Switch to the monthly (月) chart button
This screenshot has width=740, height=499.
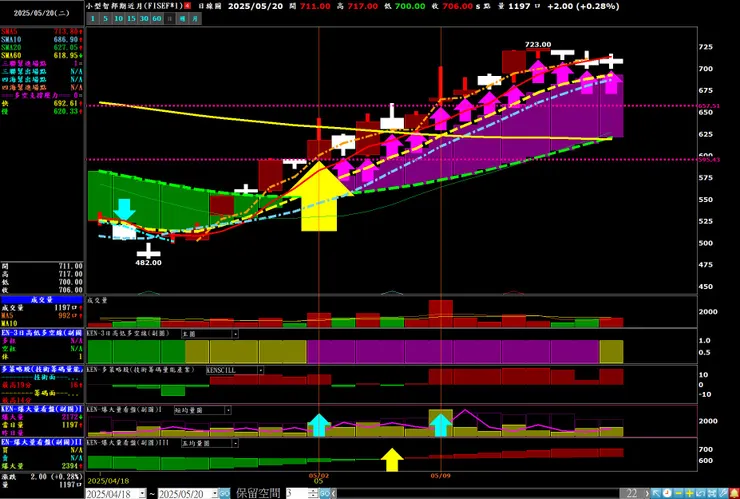pyautogui.click(x=195, y=18)
